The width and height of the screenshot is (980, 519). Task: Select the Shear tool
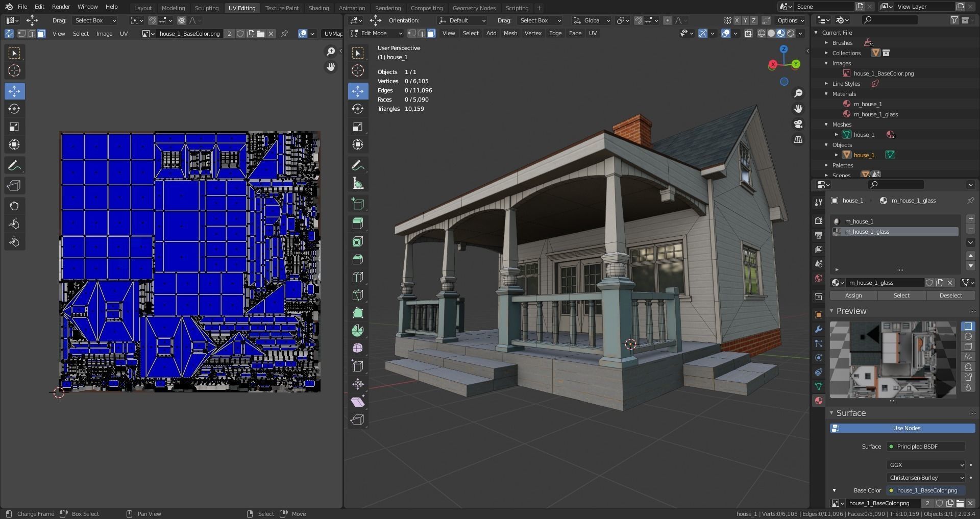coord(358,402)
